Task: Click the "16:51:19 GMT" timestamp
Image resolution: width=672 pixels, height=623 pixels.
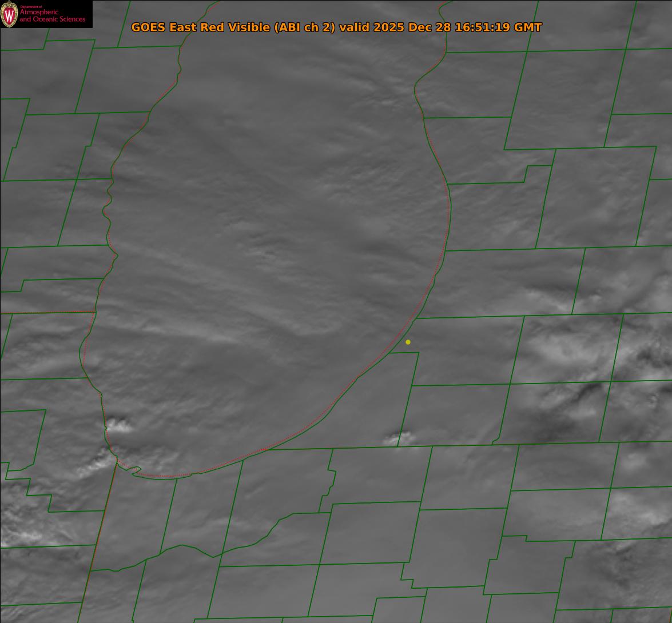Action: [498, 27]
